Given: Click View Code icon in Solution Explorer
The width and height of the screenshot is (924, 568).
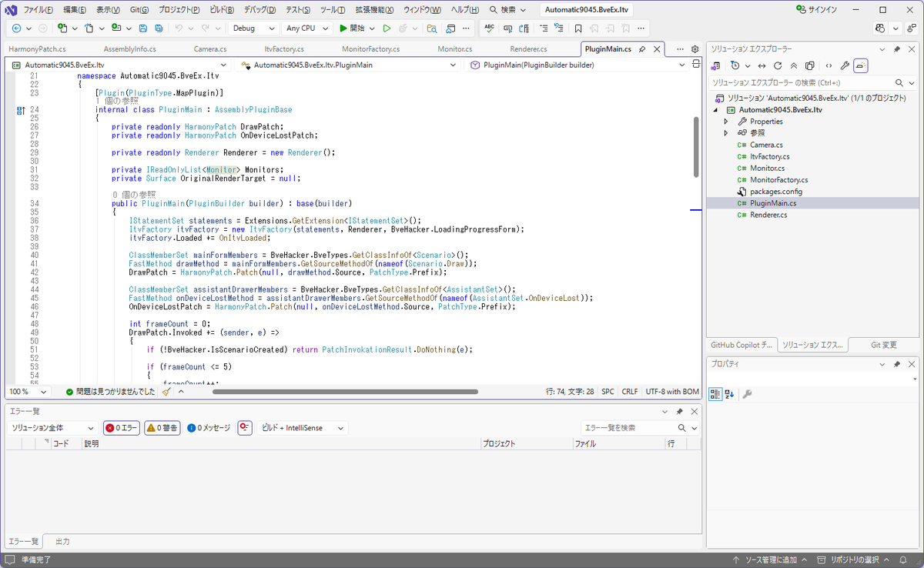Looking at the screenshot, I should (829, 65).
